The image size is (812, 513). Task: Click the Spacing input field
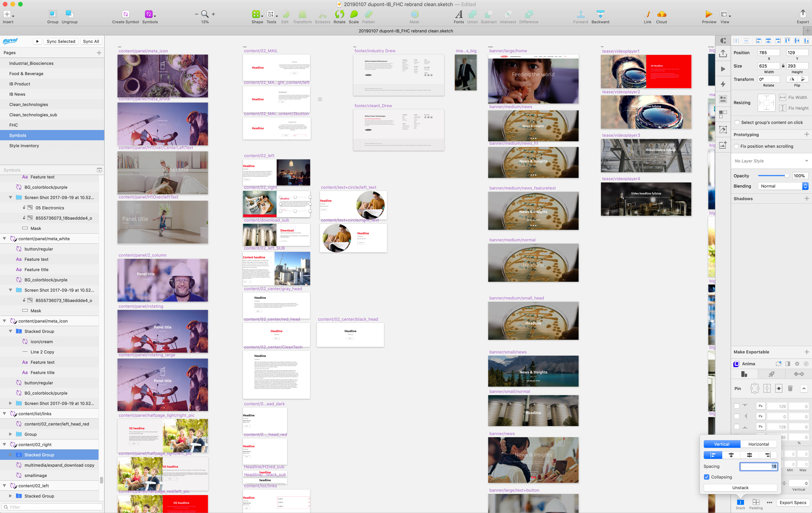(758, 466)
